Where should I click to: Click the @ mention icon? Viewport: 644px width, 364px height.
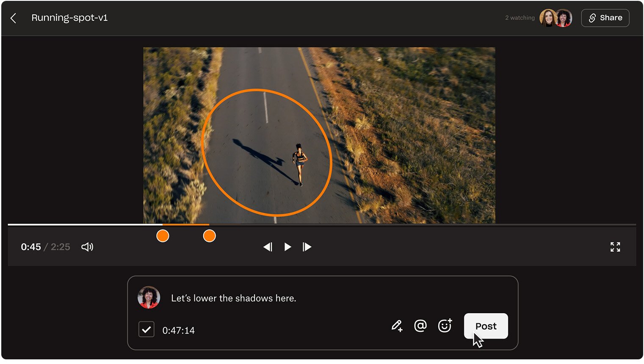pos(420,326)
